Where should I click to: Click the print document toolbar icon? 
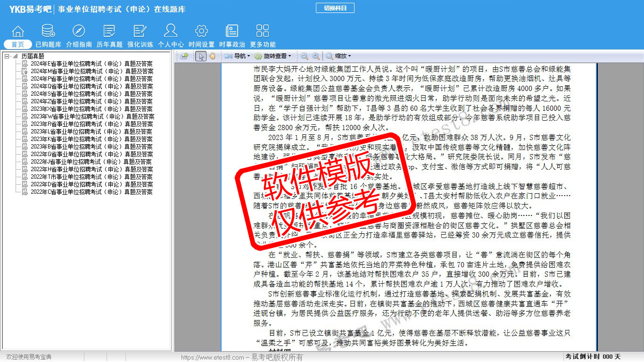coord(184,56)
